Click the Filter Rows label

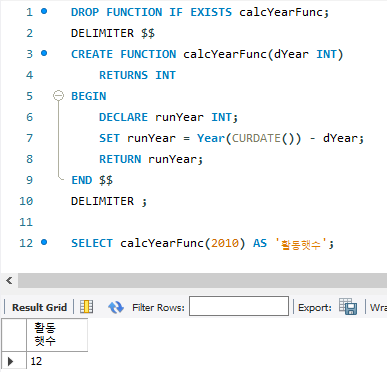pyautogui.click(x=158, y=307)
